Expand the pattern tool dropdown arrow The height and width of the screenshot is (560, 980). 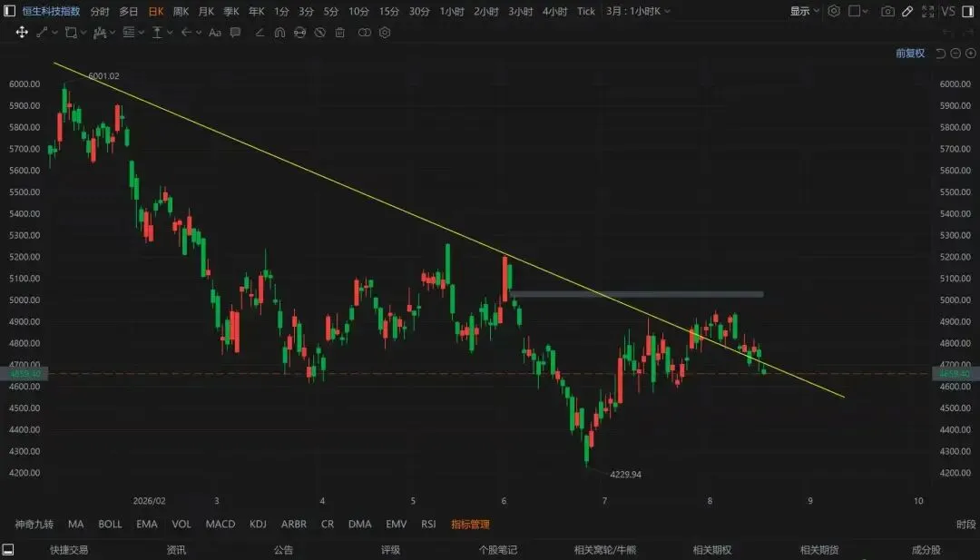(113, 33)
